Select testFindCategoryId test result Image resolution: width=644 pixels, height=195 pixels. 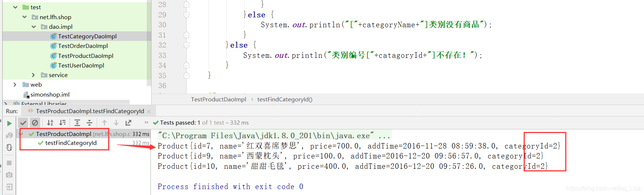point(71,143)
